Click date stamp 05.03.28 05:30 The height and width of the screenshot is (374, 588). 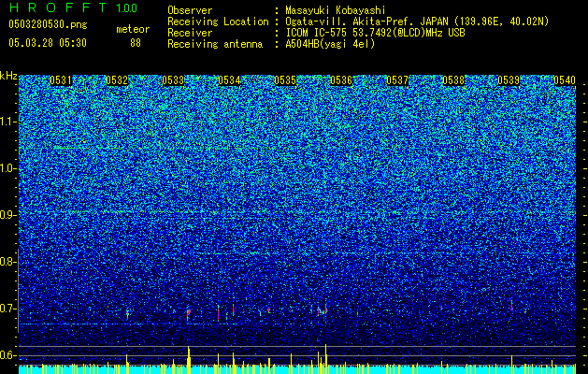pos(48,43)
